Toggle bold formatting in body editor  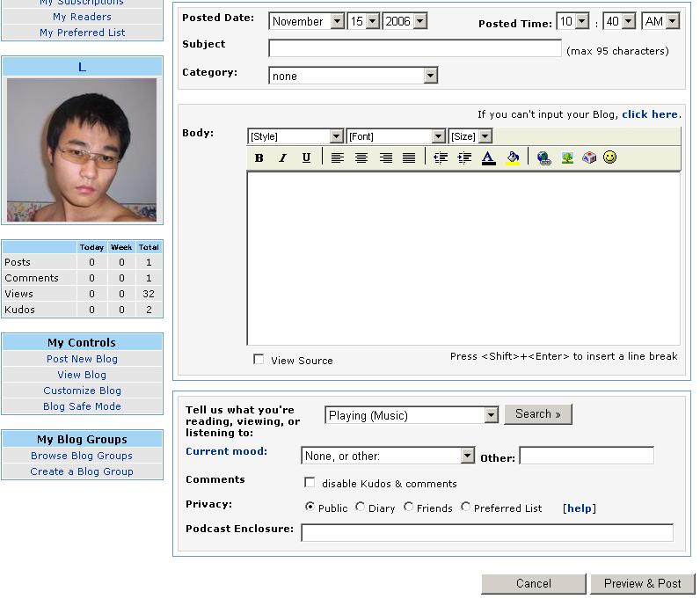(x=259, y=157)
